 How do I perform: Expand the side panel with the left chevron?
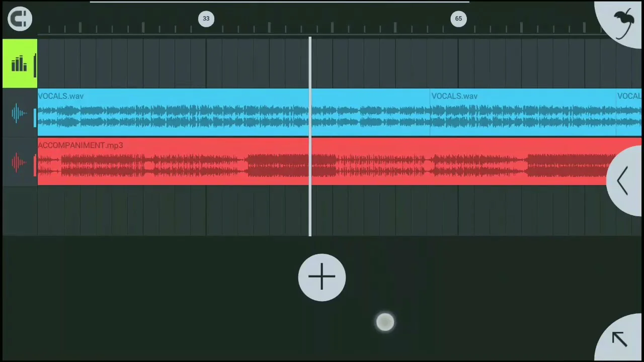pyautogui.click(x=624, y=181)
